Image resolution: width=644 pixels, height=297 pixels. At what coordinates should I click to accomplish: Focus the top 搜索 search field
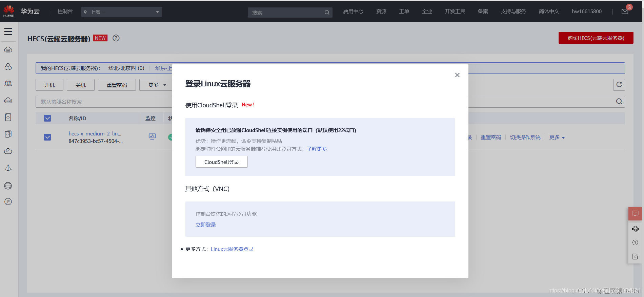point(290,13)
